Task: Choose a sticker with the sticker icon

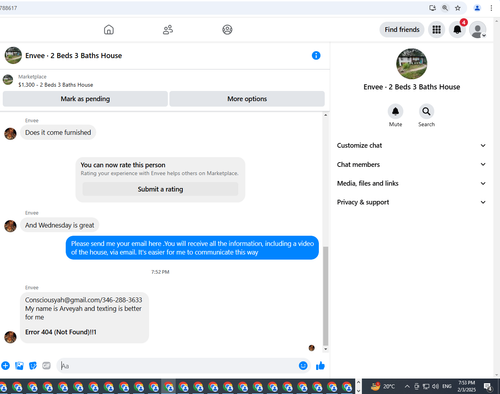Action: pos(33,366)
